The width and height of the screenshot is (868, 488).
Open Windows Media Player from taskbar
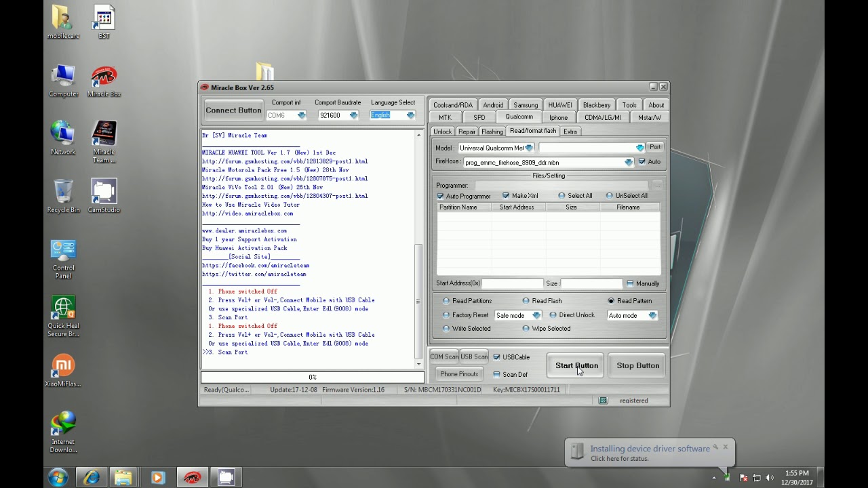[x=157, y=477]
